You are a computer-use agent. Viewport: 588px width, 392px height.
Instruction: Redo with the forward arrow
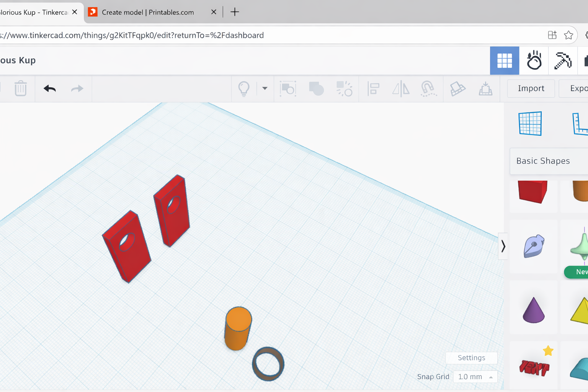77,88
